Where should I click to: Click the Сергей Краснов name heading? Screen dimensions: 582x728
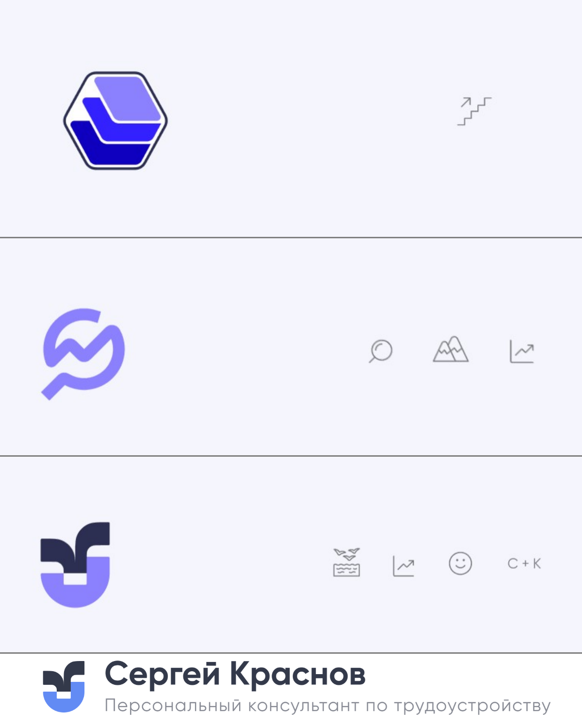point(235,674)
